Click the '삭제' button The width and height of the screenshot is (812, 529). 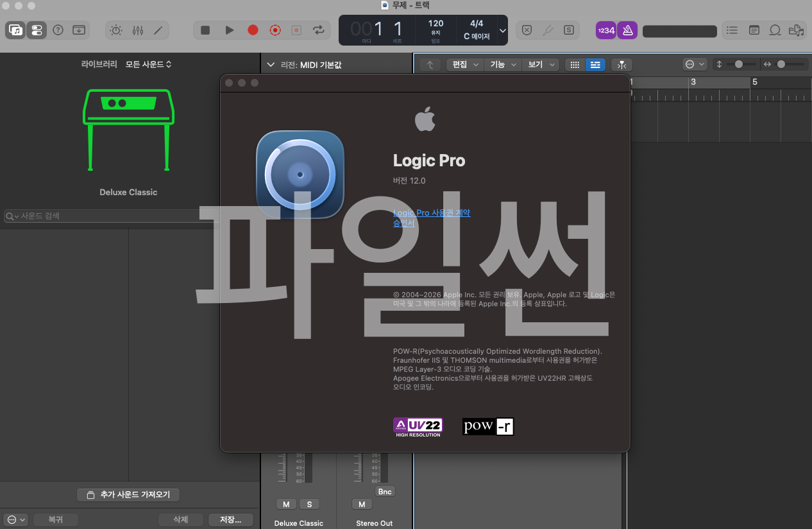tap(180, 520)
